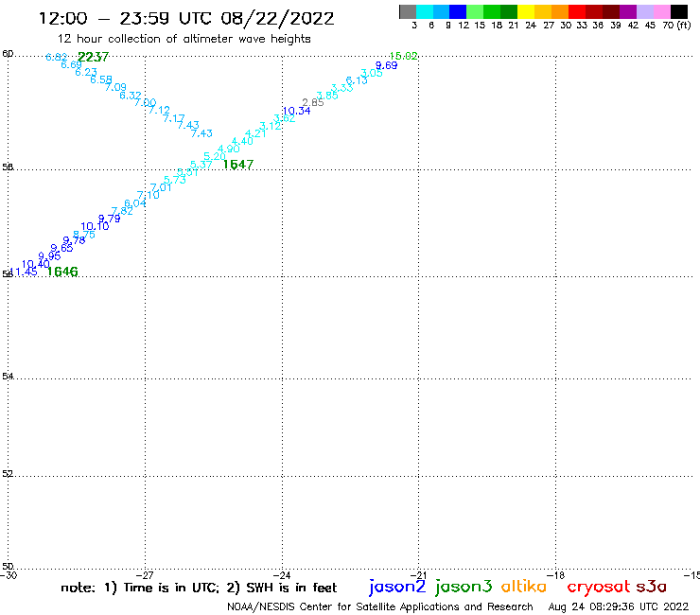Image resolution: width=700 pixels, height=615 pixels.
Task: Pick the yellow swatch in the color scale
Action: click(x=526, y=11)
